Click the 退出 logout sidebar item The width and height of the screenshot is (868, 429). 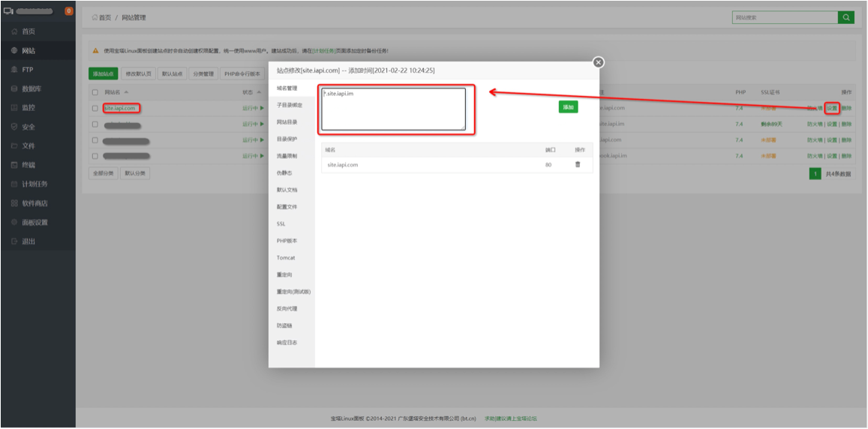(x=29, y=241)
